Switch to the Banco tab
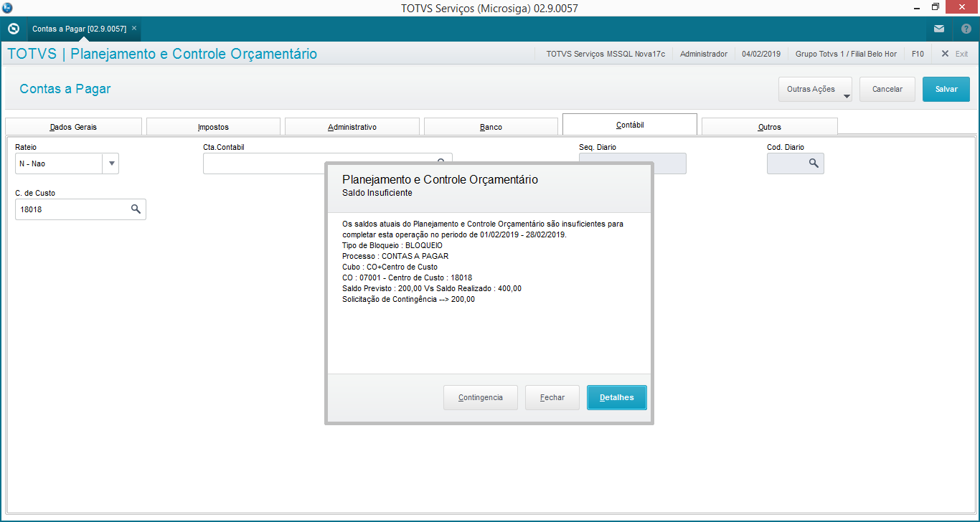Viewport: 980px width, 522px height. (491, 127)
